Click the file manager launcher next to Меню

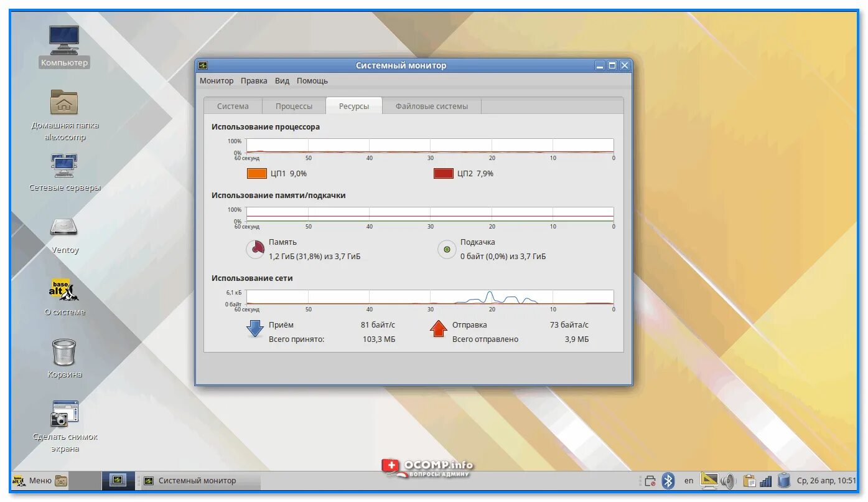click(x=61, y=481)
